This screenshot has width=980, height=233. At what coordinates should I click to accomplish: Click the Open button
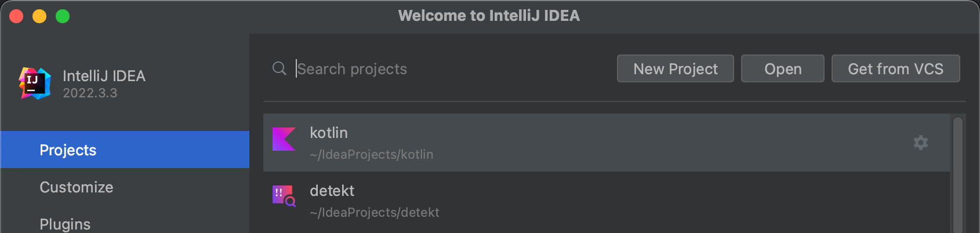click(x=782, y=69)
